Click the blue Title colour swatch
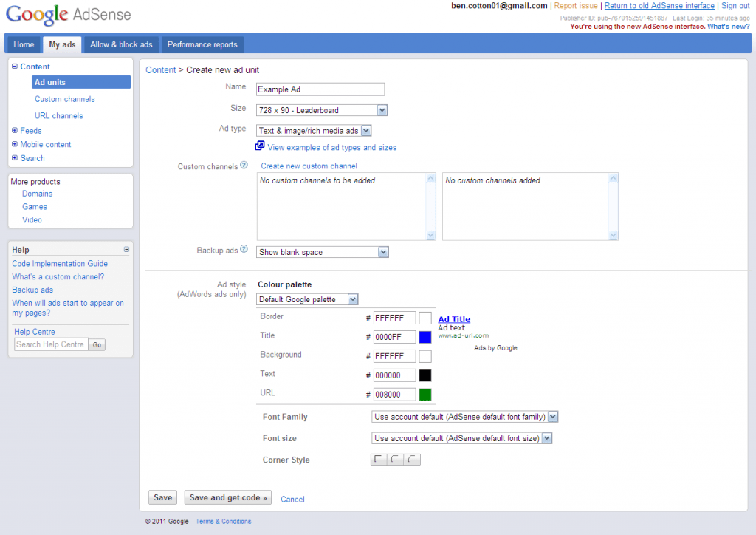 click(x=424, y=337)
